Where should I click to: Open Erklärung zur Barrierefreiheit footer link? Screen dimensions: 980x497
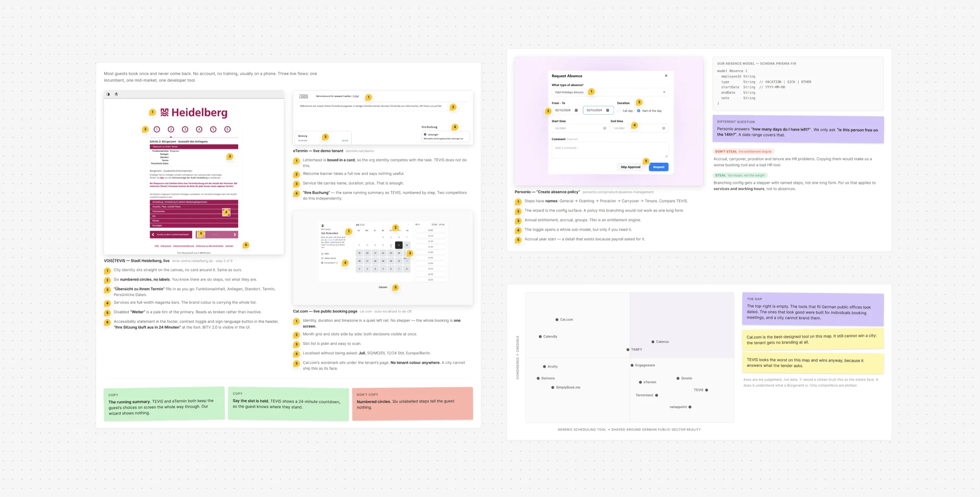pos(210,246)
